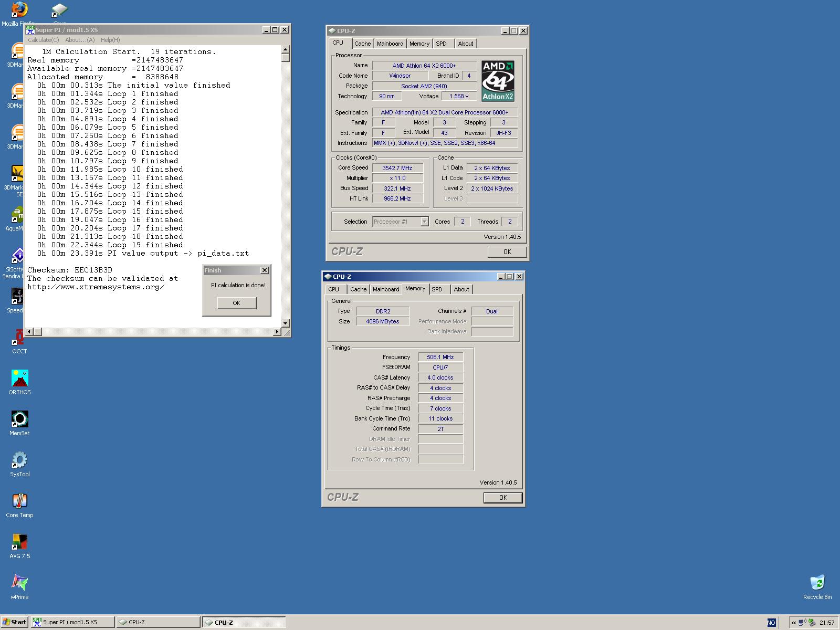This screenshot has height=630, width=840.
Task: Open the About...(A) menu in Super PI
Action: click(x=80, y=40)
